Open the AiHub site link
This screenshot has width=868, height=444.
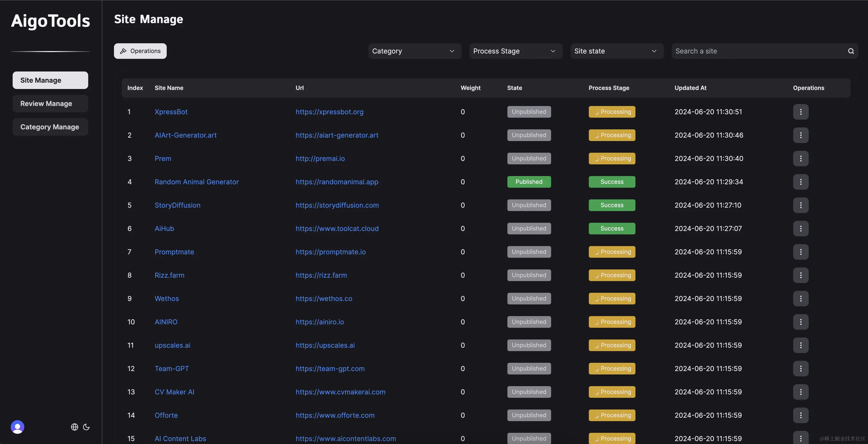164,229
